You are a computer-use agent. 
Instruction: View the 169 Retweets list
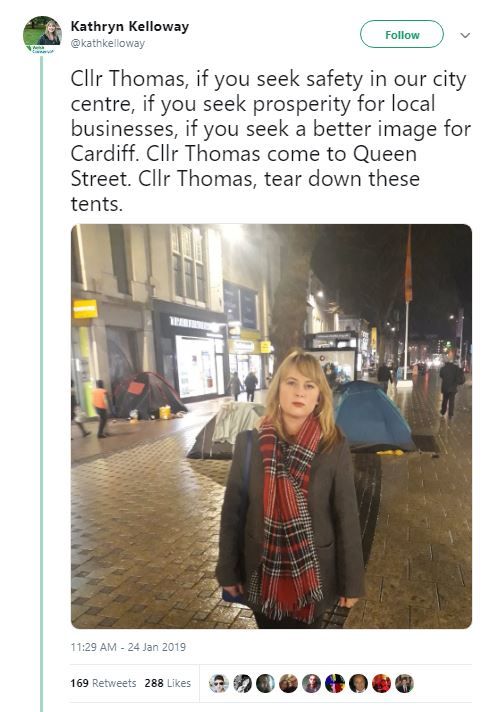[103, 683]
